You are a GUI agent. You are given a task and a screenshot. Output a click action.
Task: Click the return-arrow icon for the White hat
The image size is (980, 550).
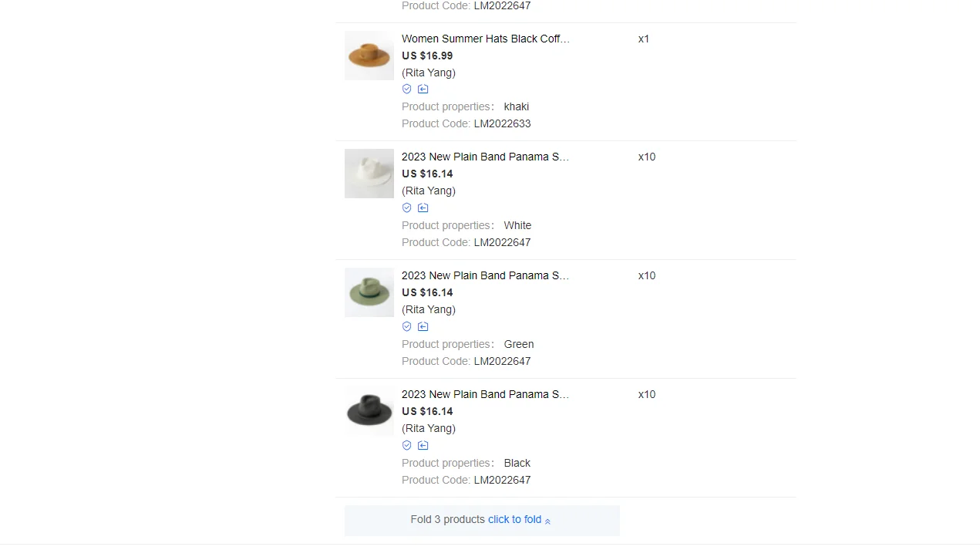[423, 208]
